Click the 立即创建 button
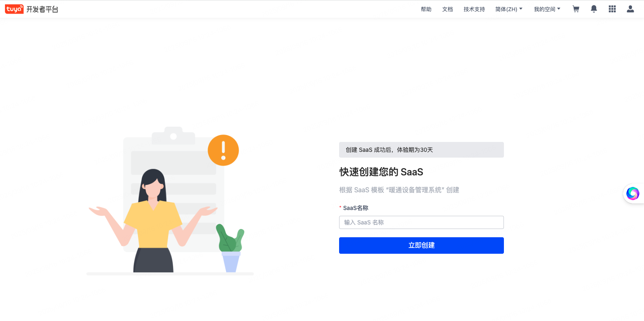This screenshot has height=321, width=644. click(x=421, y=245)
